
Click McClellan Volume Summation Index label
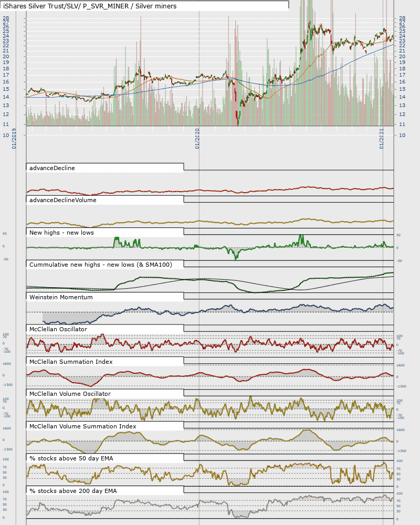click(x=83, y=426)
